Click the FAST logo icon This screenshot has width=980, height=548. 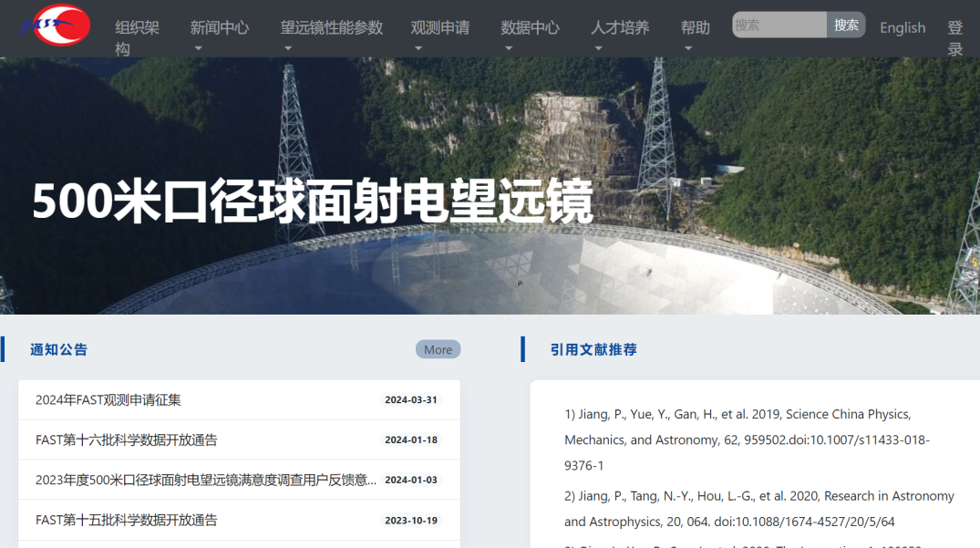(x=57, y=26)
